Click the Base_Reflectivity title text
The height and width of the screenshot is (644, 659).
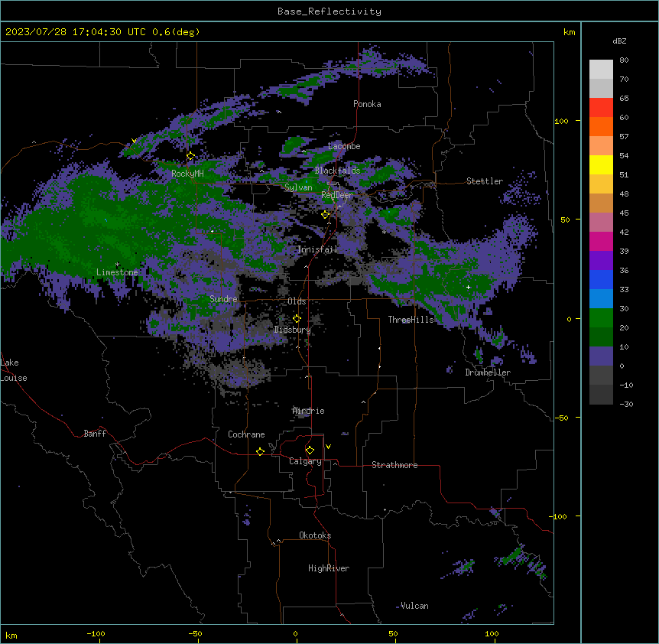coord(329,11)
